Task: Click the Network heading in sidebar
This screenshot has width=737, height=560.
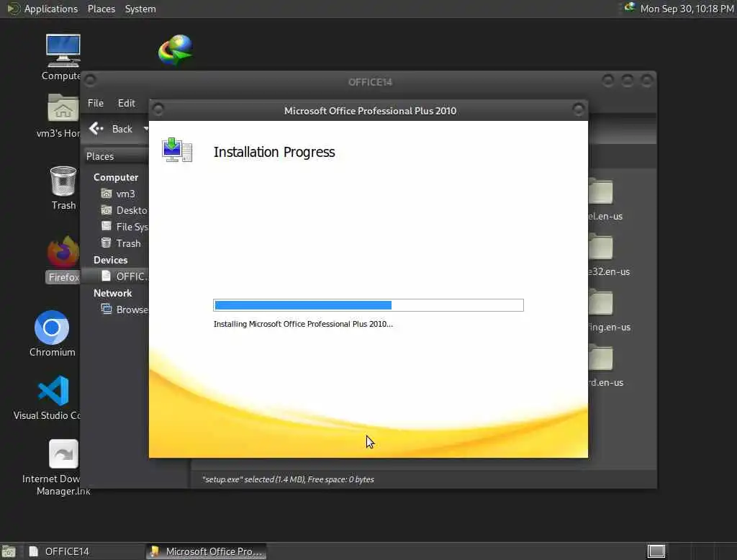Action: tap(113, 293)
